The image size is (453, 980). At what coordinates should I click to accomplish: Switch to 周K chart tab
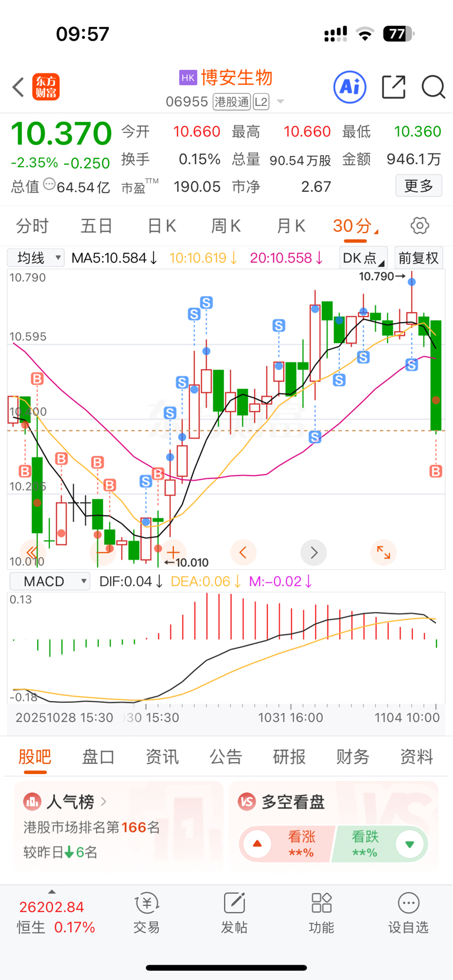[x=226, y=225]
